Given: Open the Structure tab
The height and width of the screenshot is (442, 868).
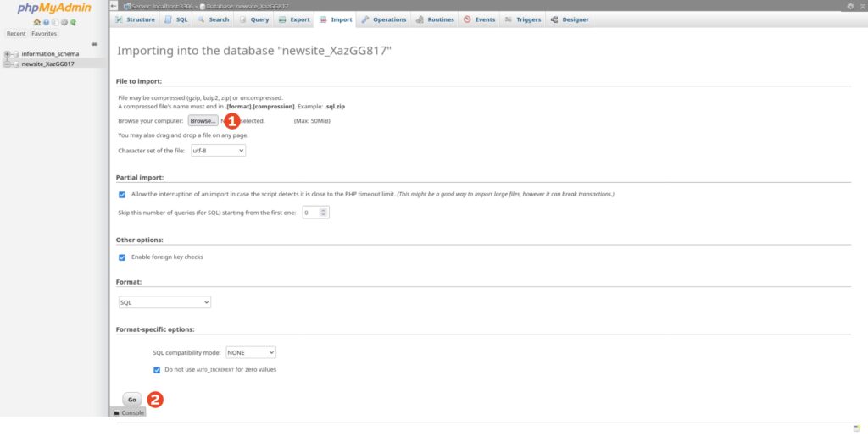Looking at the screenshot, I should pyautogui.click(x=135, y=19).
